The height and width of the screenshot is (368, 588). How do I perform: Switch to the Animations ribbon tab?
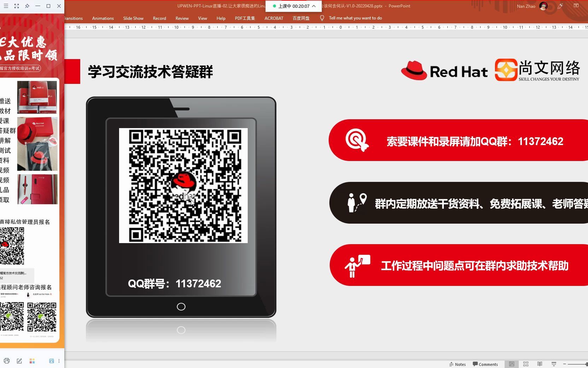[102, 18]
